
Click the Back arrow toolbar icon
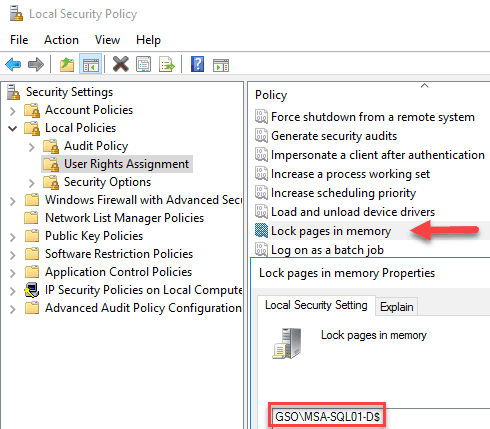[13, 64]
